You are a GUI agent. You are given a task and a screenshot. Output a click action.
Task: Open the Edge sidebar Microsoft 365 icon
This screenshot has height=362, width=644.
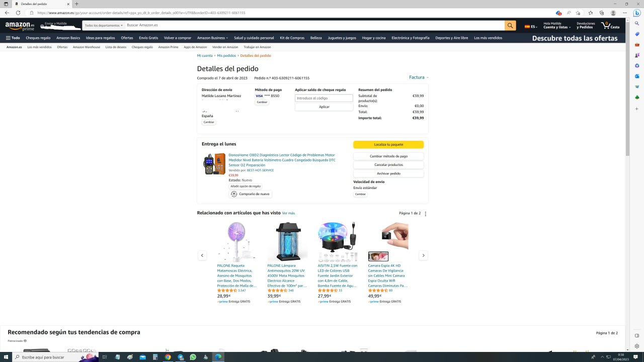tap(637, 66)
